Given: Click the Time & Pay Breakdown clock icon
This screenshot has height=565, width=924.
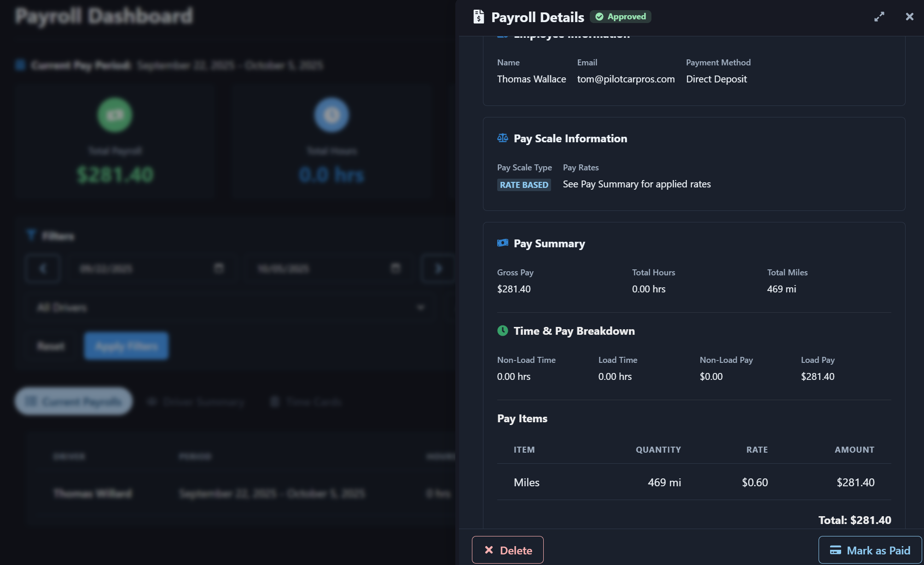Looking at the screenshot, I should (503, 330).
